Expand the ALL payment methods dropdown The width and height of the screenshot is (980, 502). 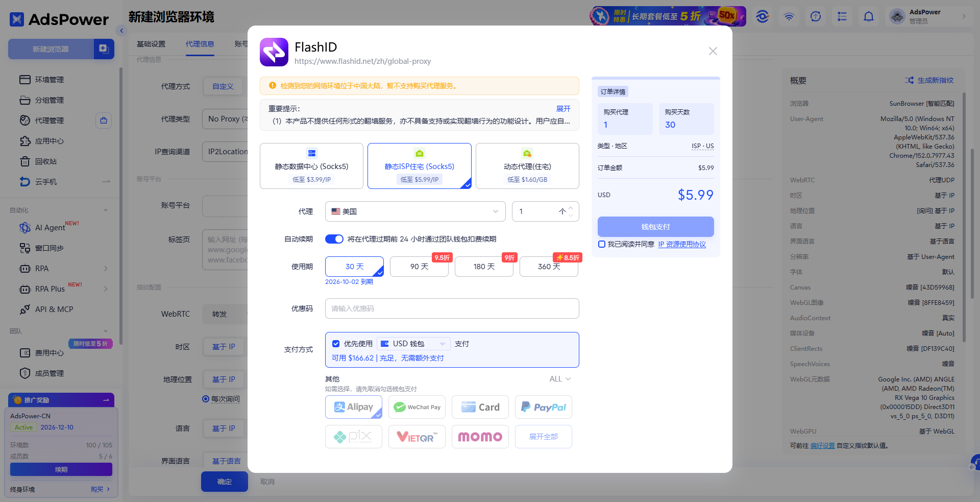[x=560, y=379]
